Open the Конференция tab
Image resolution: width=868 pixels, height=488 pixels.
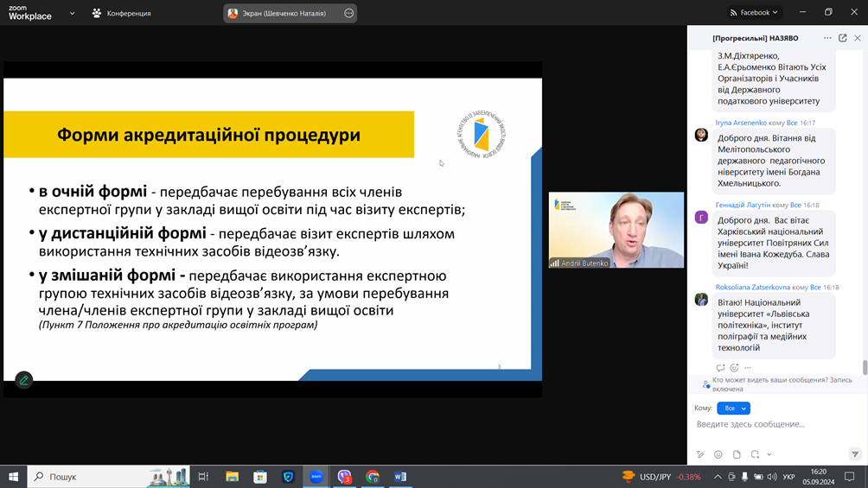pos(121,13)
